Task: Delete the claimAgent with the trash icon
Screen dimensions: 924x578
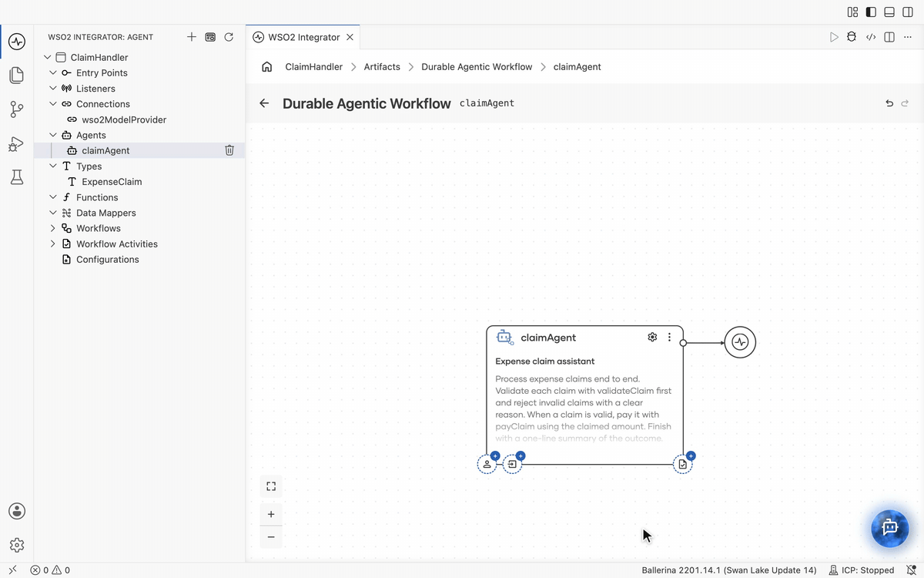Action: (x=229, y=150)
